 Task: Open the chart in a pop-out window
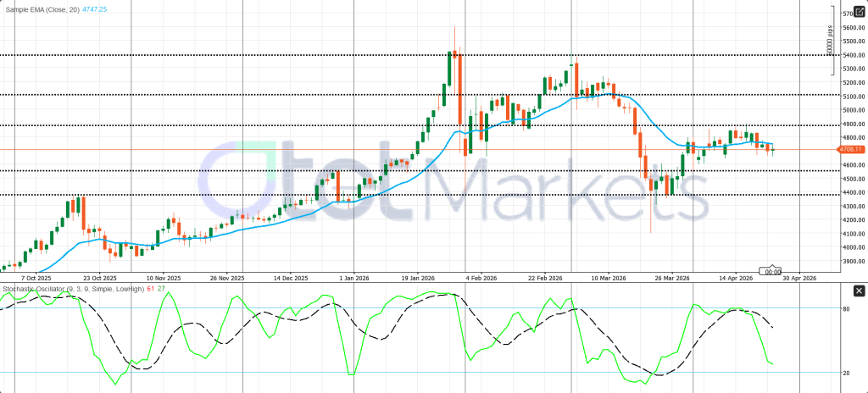point(858,11)
